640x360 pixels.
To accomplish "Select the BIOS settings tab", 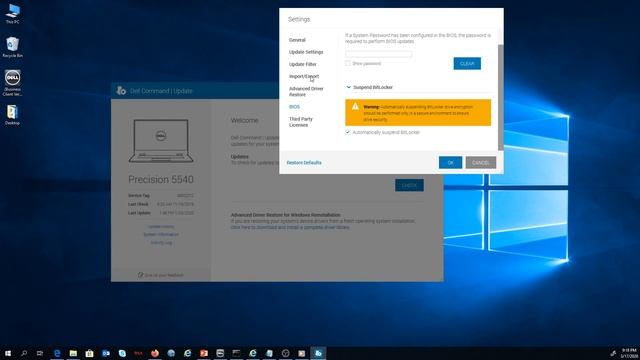I will 294,107.
